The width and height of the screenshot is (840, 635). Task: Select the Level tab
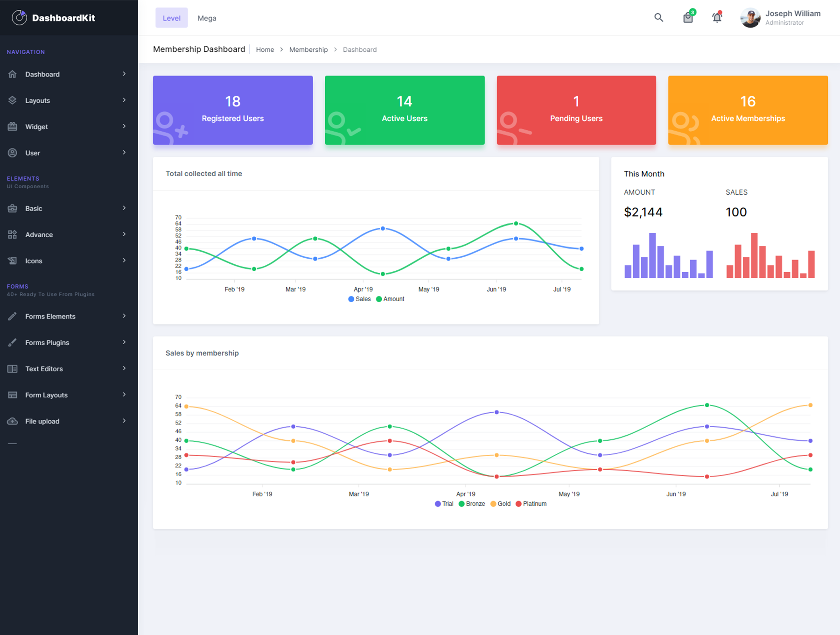click(171, 18)
